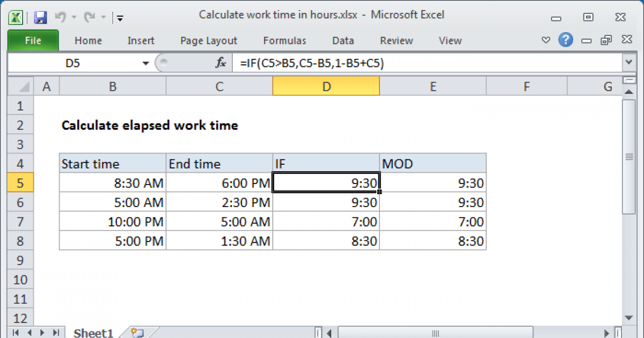
Task: Click the last-sheet navigation arrow icon
Action: click(x=55, y=333)
